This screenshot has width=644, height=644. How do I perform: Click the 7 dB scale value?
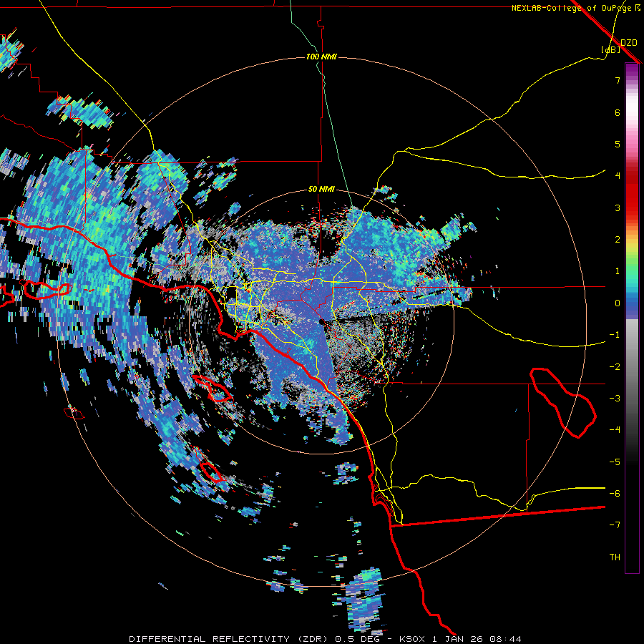(618, 80)
